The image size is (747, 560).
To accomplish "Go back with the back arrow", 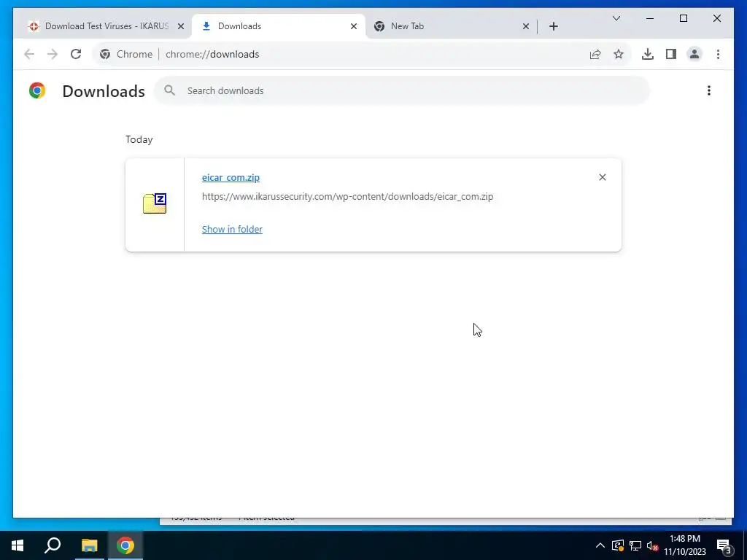I will pyautogui.click(x=29, y=54).
